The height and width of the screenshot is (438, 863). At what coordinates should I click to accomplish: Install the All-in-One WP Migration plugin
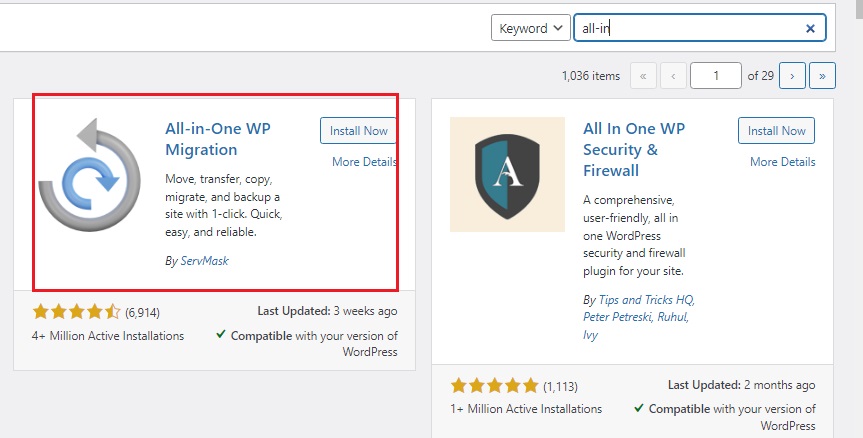click(x=358, y=131)
